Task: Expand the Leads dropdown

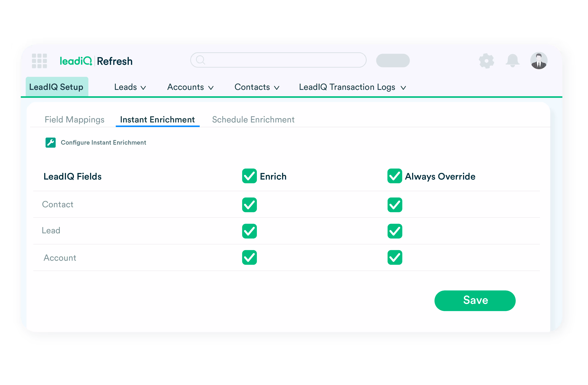Action: (130, 87)
